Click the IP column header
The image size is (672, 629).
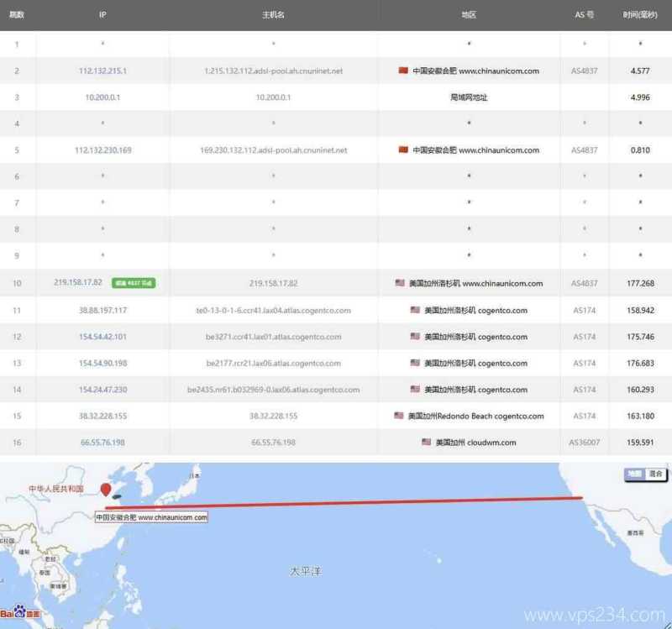click(x=102, y=15)
